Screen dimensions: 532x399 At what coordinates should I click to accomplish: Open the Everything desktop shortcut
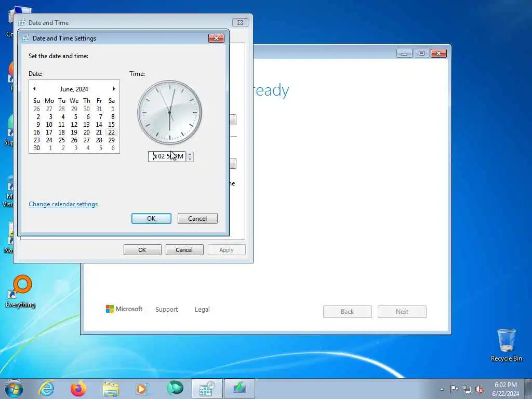[20, 291]
